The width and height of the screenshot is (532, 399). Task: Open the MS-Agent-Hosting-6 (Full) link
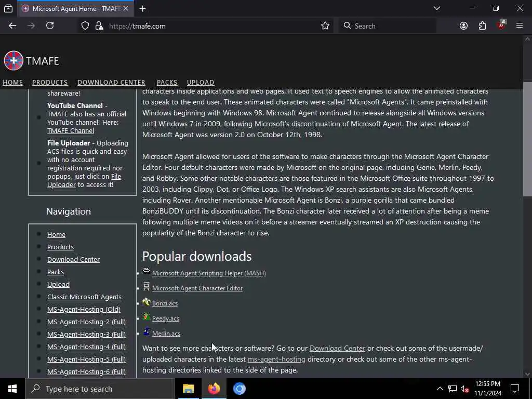(86, 372)
